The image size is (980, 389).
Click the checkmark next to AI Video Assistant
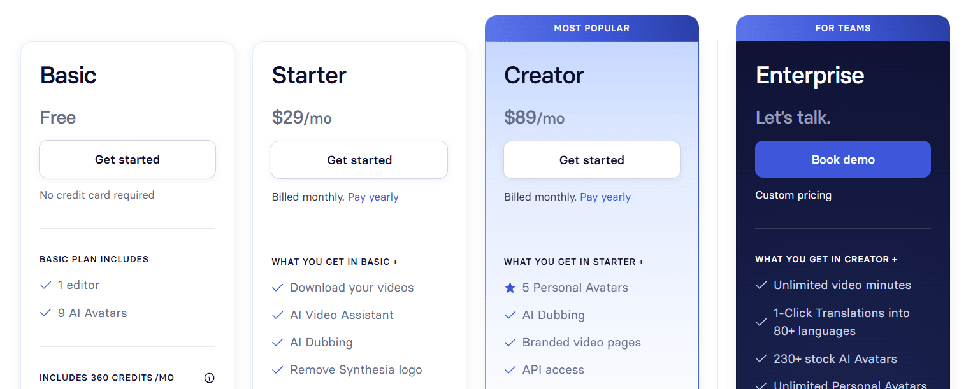click(x=277, y=315)
